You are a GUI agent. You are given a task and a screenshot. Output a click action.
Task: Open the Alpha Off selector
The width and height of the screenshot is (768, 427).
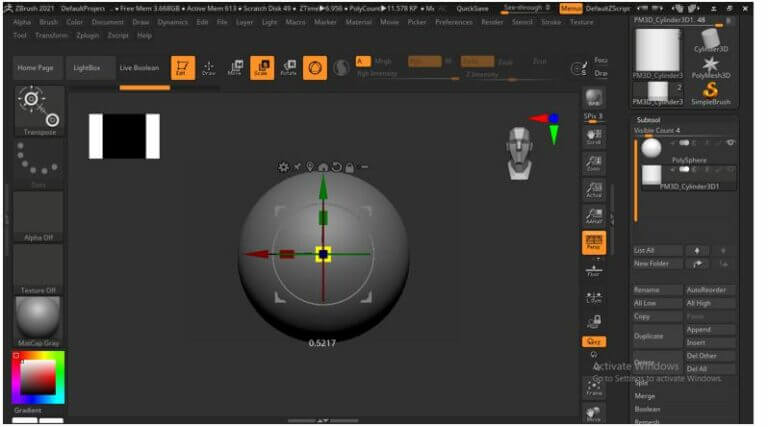[x=38, y=216]
